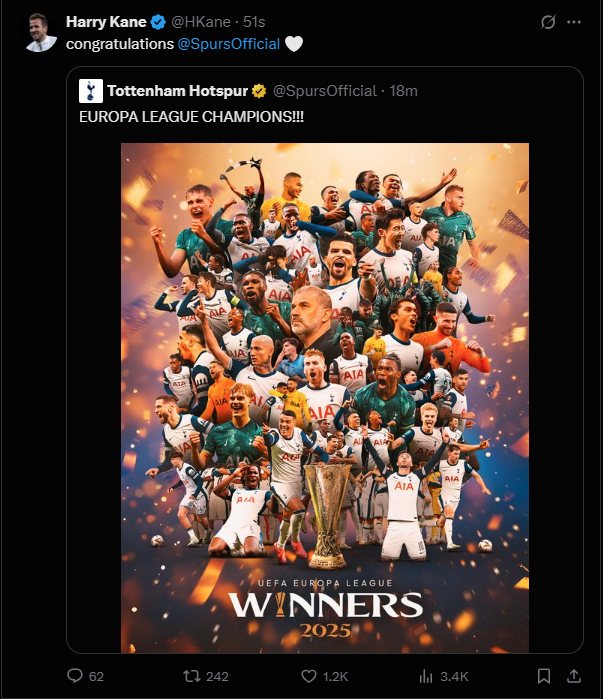Click the poster's display name above the tweet
Screen dimensions: 603x699
[x=106, y=21]
